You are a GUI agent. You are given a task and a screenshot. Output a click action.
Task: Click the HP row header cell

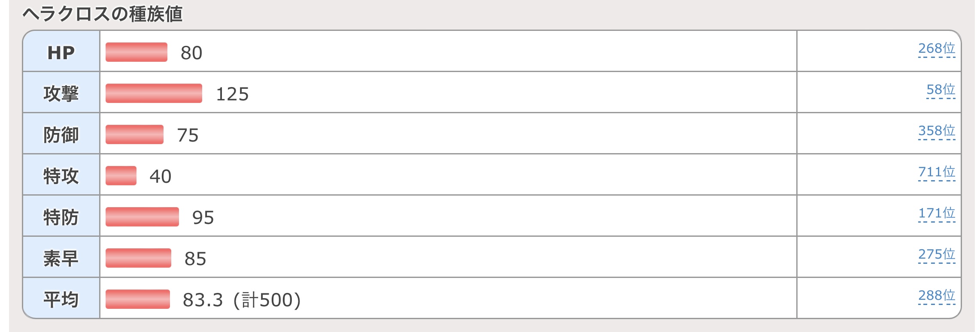61,51
